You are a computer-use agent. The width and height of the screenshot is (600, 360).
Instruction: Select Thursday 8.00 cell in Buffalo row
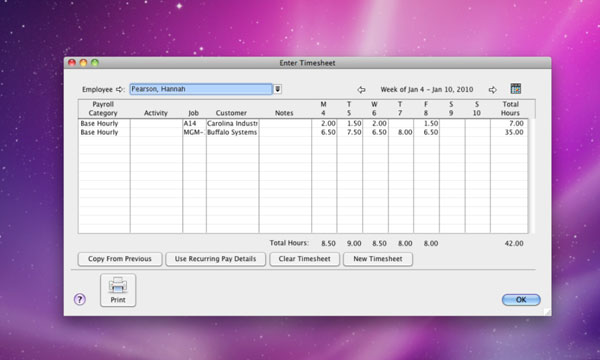(401, 132)
